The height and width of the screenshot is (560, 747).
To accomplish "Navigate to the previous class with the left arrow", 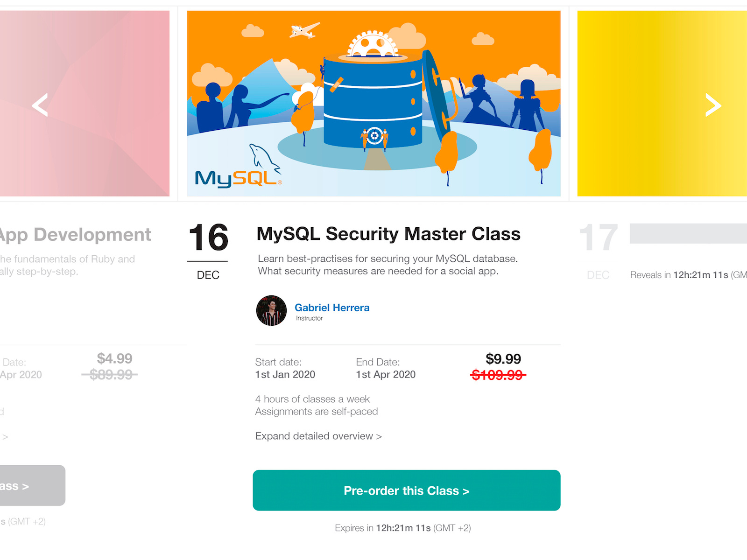I will click(x=40, y=105).
